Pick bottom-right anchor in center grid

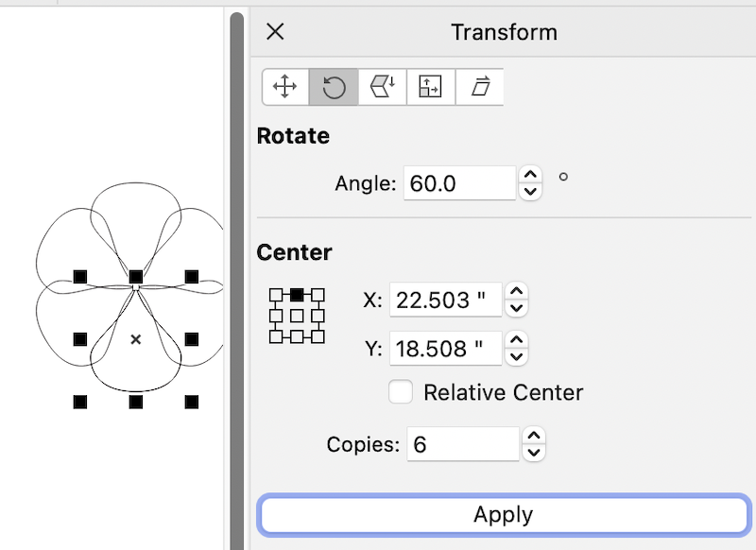[318, 335]
